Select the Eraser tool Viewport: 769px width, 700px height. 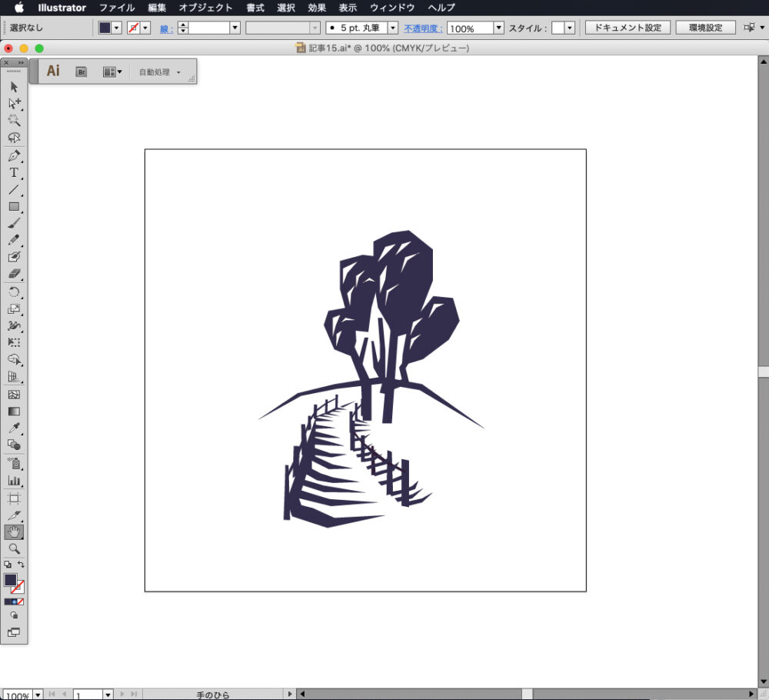(14, 274)
